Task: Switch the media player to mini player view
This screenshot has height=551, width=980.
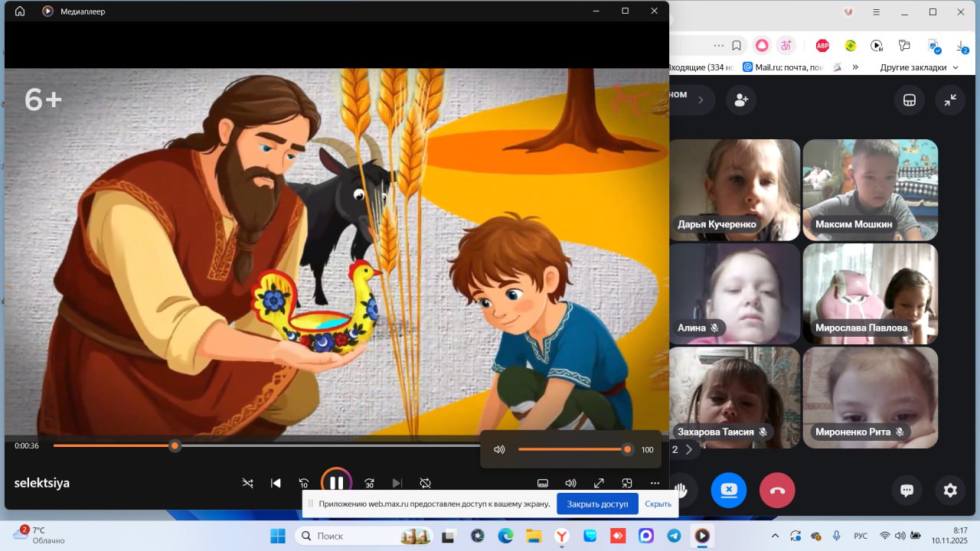Action: pyautogui.click(x=626, y=483)
